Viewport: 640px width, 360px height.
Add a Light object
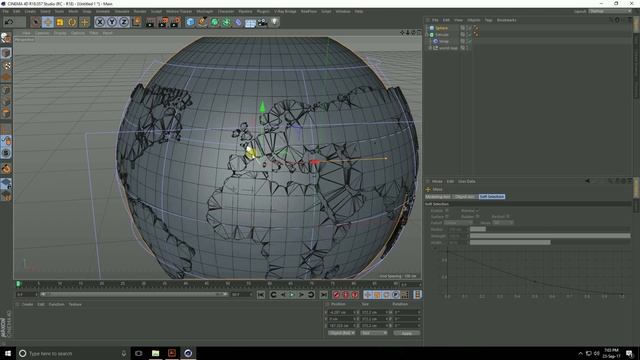[274, 22]
